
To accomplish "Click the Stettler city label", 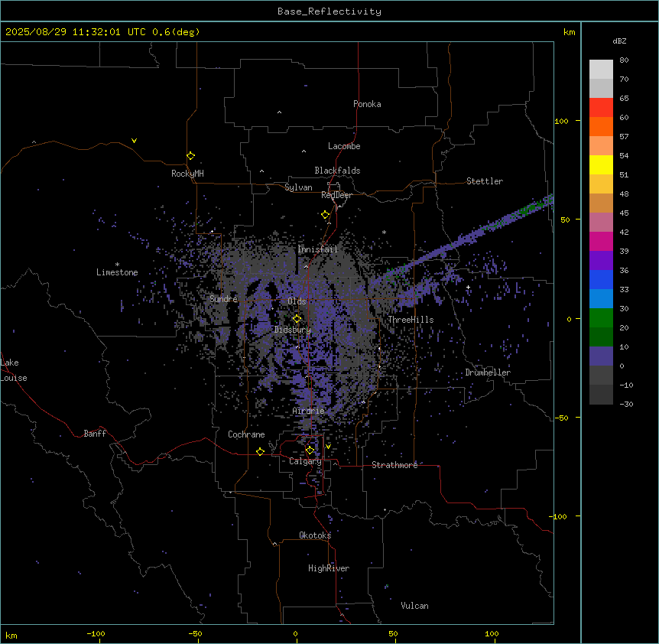I will (485, 181).
